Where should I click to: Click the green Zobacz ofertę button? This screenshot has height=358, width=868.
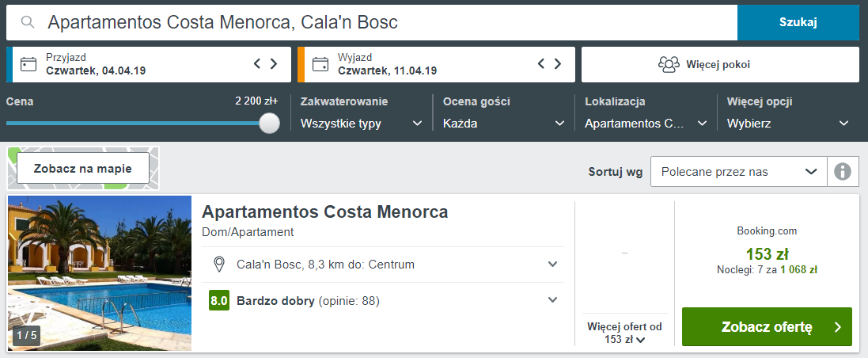click(767, 327)
